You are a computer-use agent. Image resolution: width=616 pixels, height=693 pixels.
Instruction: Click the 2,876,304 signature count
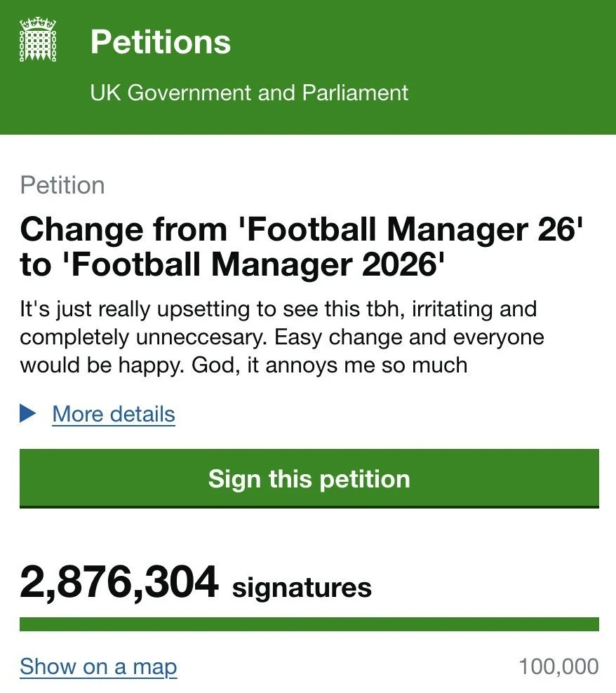(119, 584)
